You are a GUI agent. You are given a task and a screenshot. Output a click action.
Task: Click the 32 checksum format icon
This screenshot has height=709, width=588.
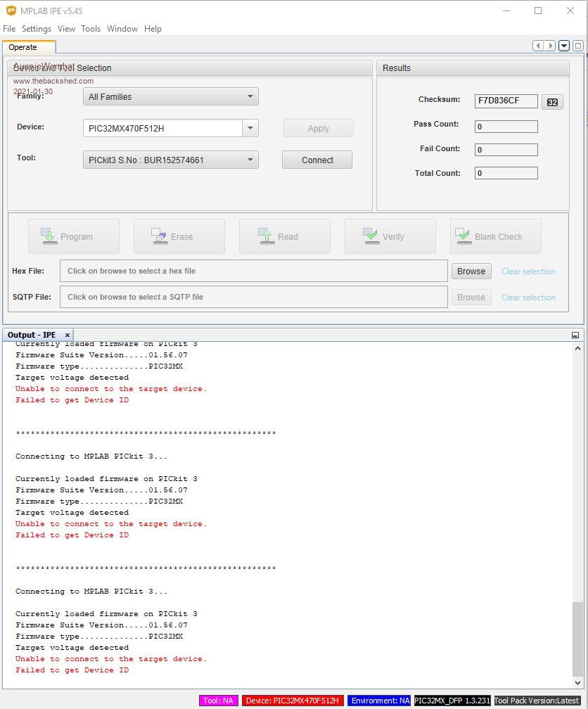[x=552, y=102]
